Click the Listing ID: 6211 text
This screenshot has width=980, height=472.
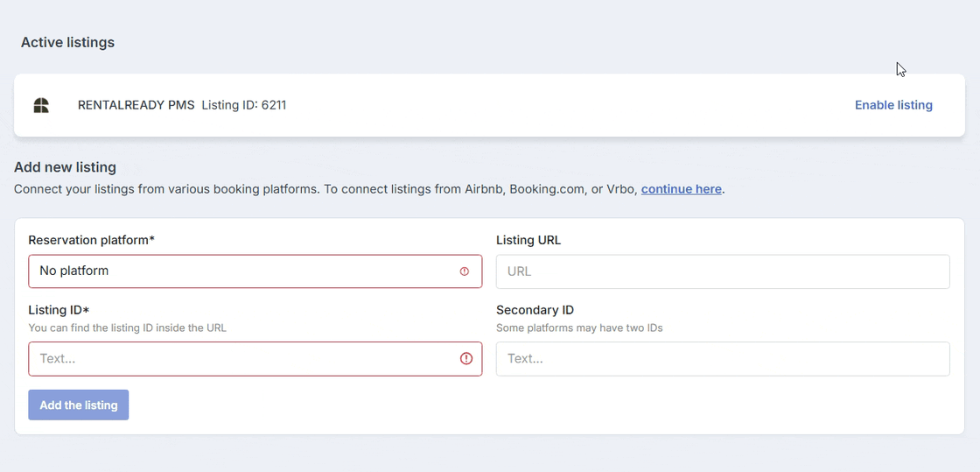click(244, 105)
